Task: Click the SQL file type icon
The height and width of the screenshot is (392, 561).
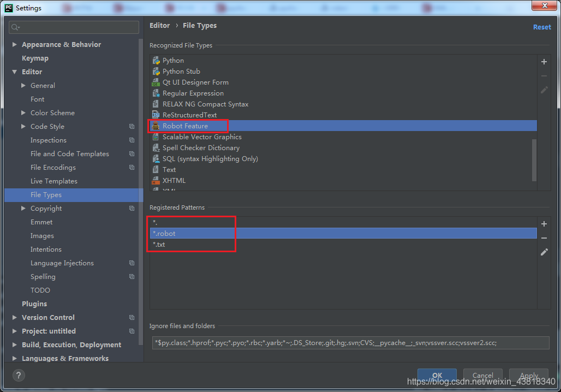Action: click(x=156, y=158)
